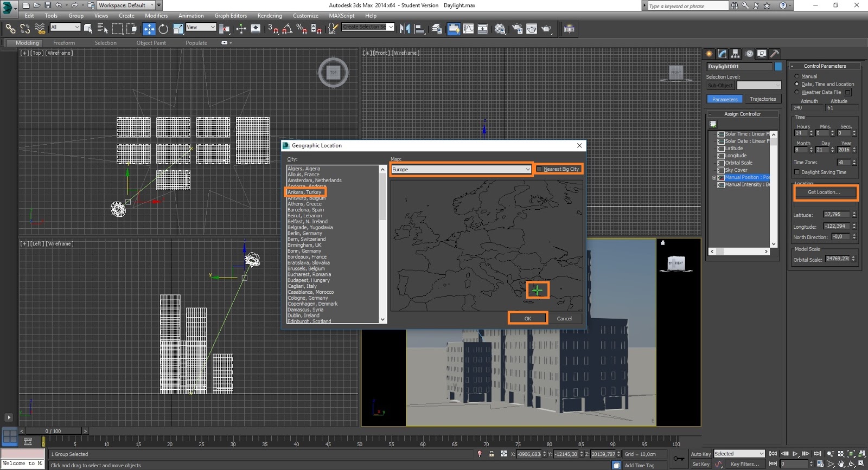Enable the Nearest Big City checkbox
This screenshot has width=868, height=470.
(540, 169)
